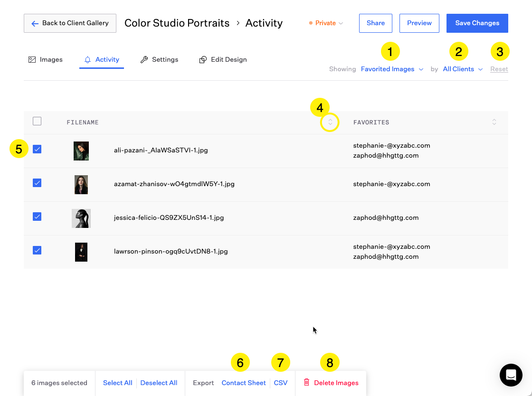The width and height of the screenshot is (532, 396).
Task: Click the Edit Design shapes icon
Action: coord(203,60)
